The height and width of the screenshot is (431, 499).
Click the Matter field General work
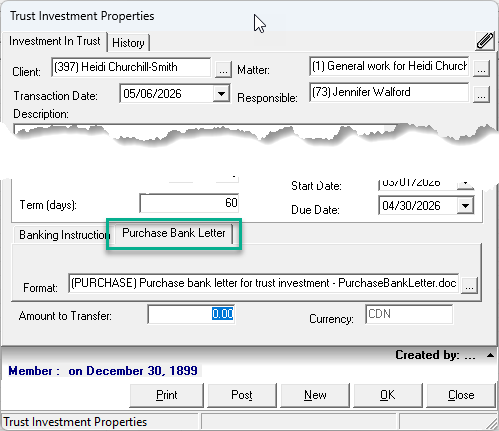389,66
